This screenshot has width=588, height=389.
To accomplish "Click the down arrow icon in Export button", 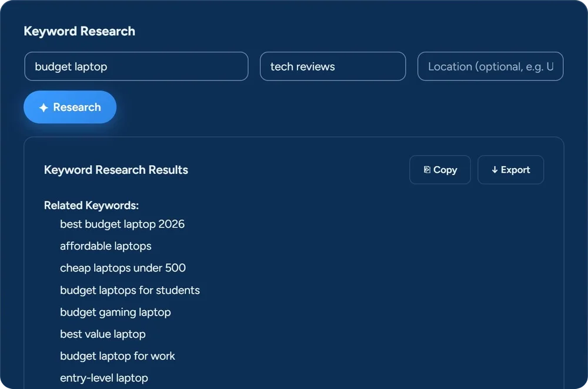I will [495, 170].
